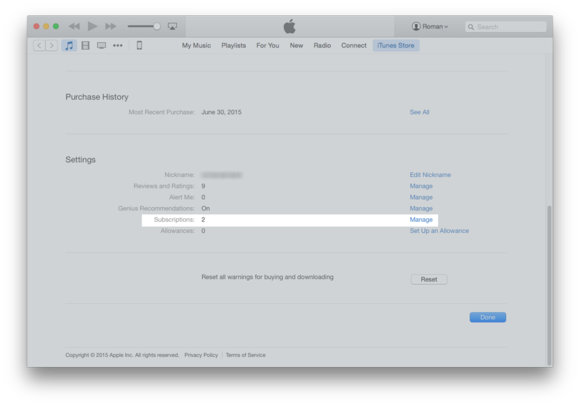Image resolution: width=580 pixels, height=406 pixels.
Task: Click the green zoom window button
Action: (56, 26)
